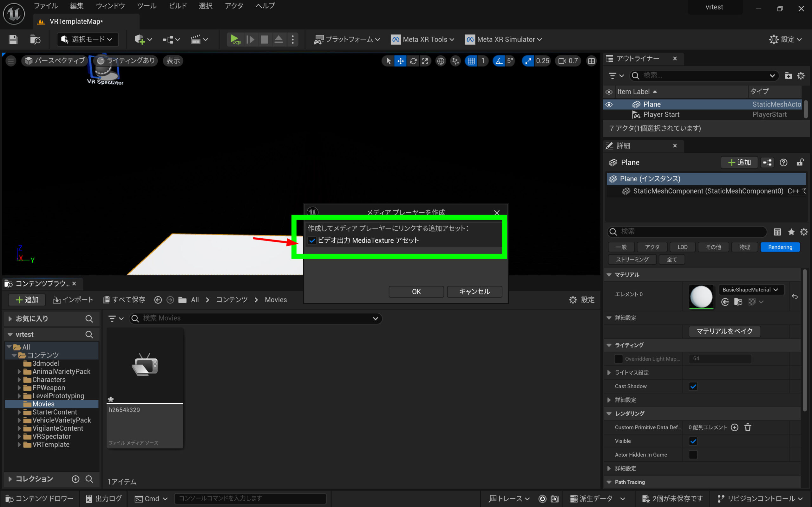Click the use selected asset arrow under the material
Viewport: 812px width, 507px height.
[x=725, y=302]
